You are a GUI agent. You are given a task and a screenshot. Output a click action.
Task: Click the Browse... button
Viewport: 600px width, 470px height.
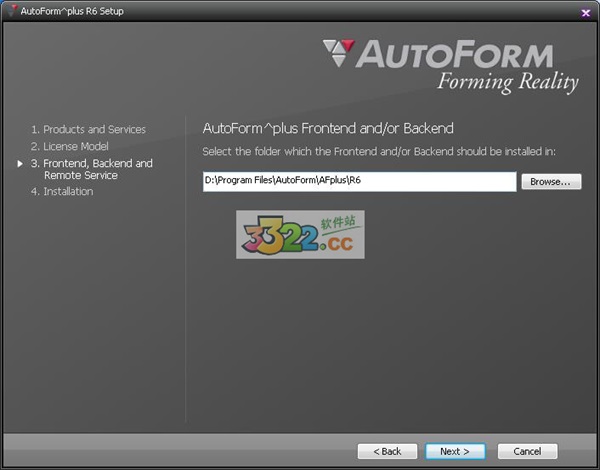coord(551,182)
